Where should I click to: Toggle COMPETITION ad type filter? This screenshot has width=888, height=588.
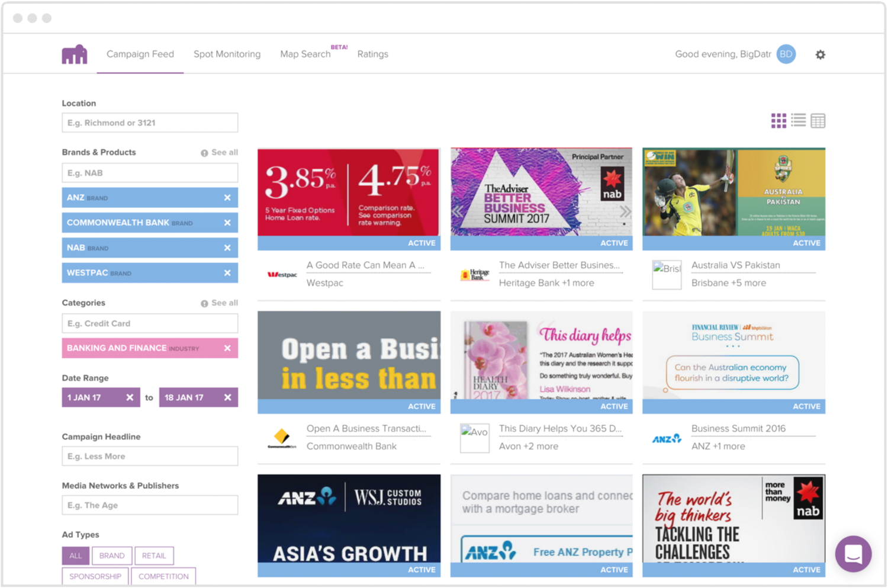(163, 576)
